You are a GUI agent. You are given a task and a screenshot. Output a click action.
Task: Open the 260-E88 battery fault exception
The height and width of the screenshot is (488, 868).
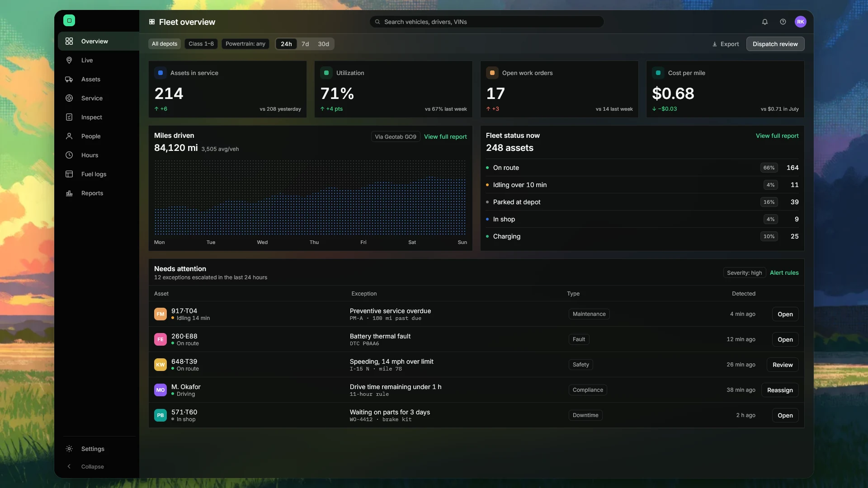coord(785,339)
